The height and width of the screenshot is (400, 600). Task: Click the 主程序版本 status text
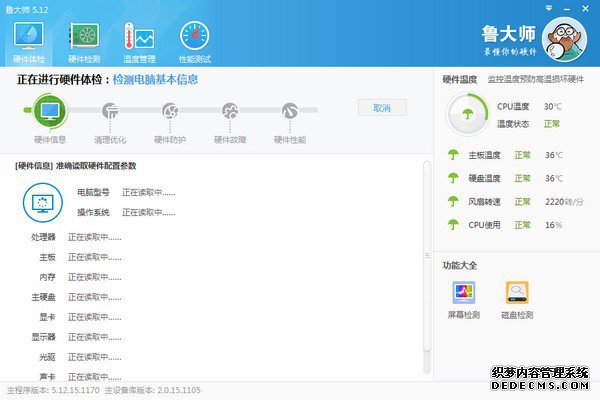[53, 390]
